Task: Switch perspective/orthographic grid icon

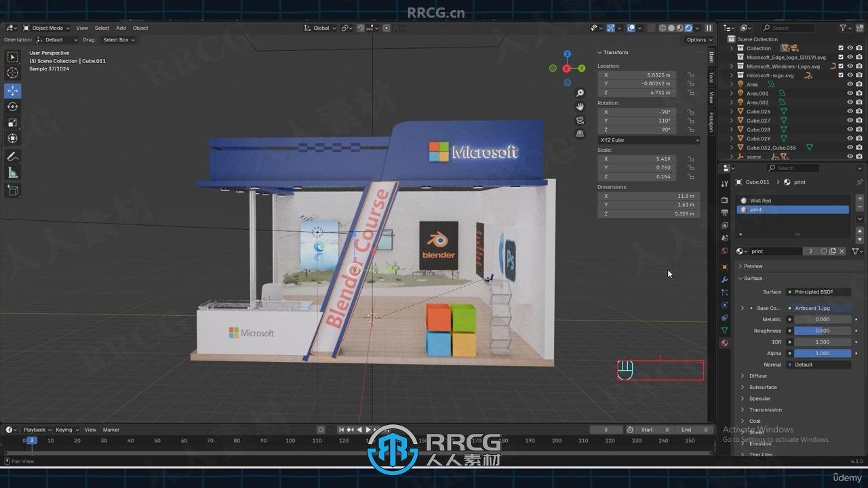Action: click(580, 134)
